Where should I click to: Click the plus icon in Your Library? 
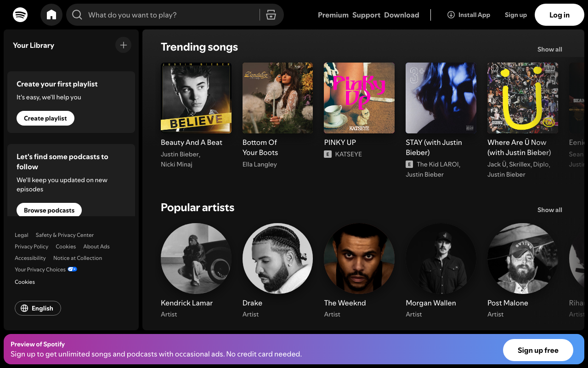(123, 45)
